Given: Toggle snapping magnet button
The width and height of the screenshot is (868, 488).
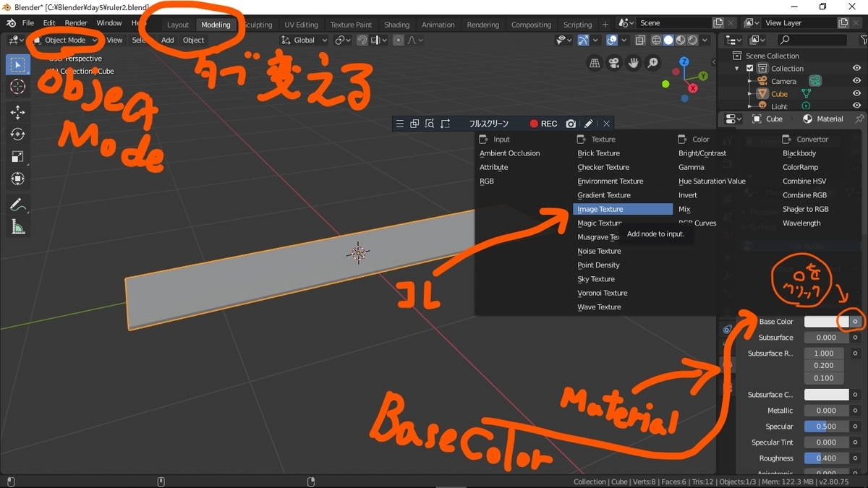Looking at the screenshot, I should [x=362, y=40].
